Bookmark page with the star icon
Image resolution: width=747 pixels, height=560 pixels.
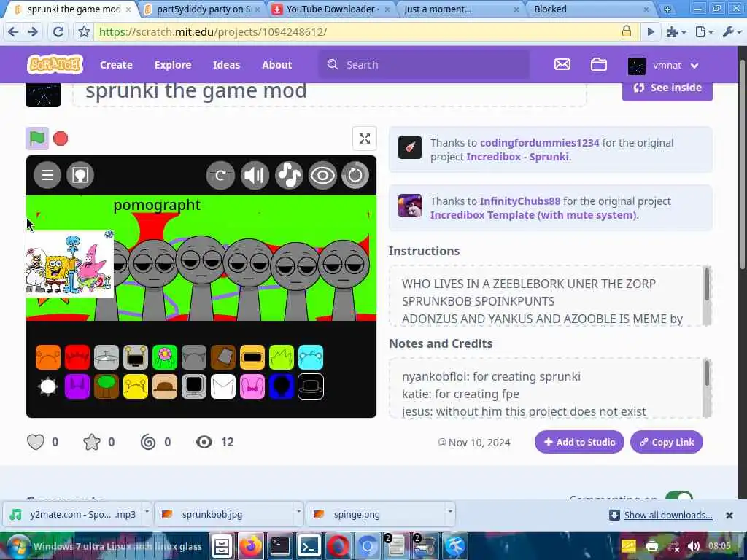pos(84,32)
